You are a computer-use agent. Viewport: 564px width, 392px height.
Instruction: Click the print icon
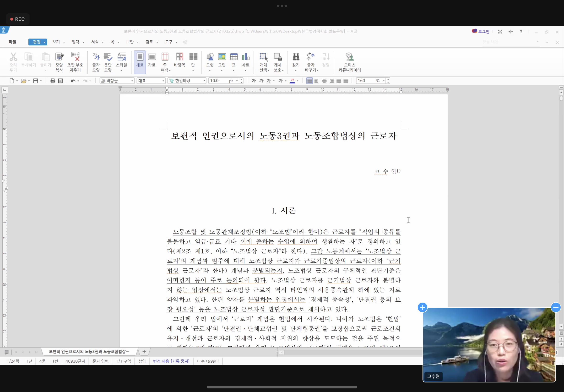tap(53, 81)
